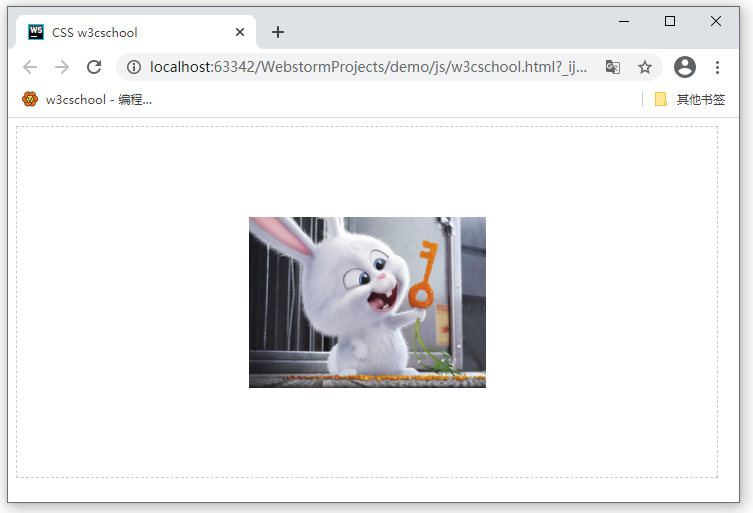Reload the current page
Viewport: 753px width, 513px height.
(x=94, y=67)
